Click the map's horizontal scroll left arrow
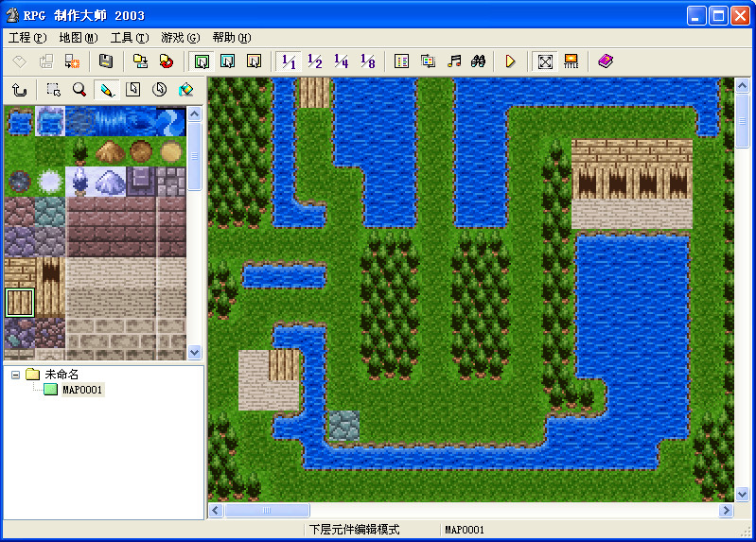Viewport: 756px width, 542px height. point(216,510)
